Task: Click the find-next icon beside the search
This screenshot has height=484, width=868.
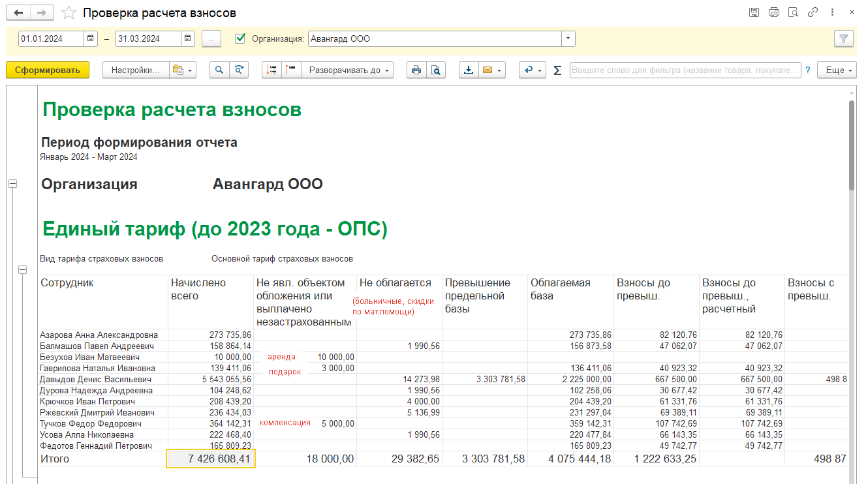Action: pos(240,70)
